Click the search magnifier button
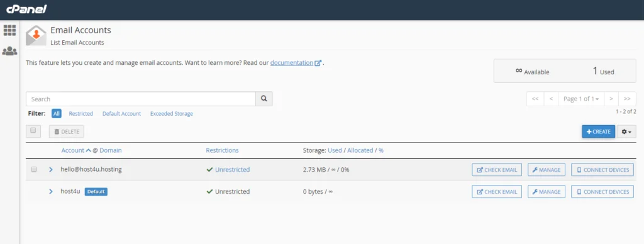This screenshot has width=644, height=244. point(264,99)
